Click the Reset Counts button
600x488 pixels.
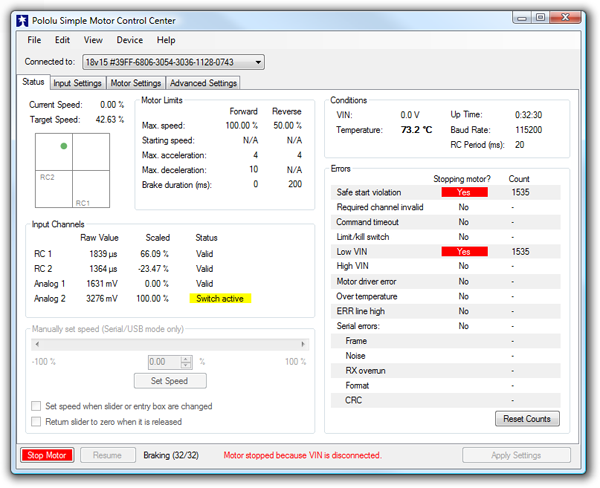click(x=527, y=418)
